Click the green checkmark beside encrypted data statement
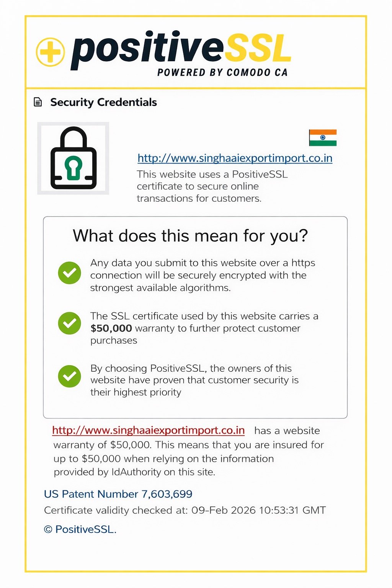The height and width of the screenshot is (588, 392). [x=69, y=273]
